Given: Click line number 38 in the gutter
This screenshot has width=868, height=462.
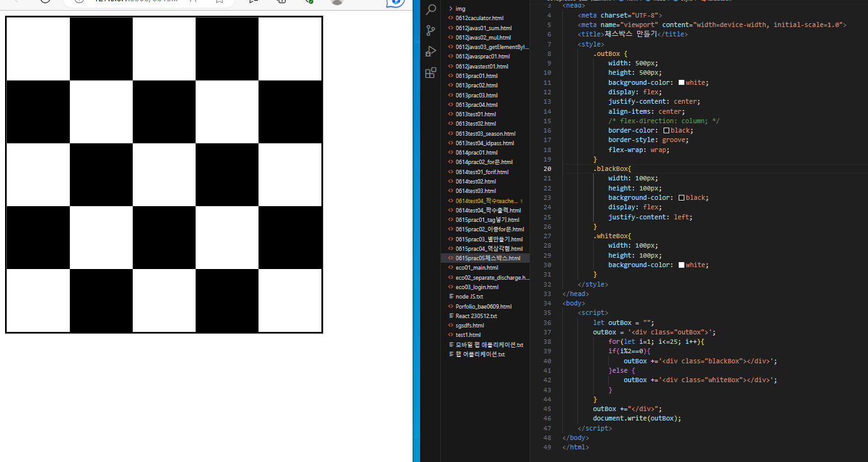Looking at the screenshot, I should tap(547, 342).
